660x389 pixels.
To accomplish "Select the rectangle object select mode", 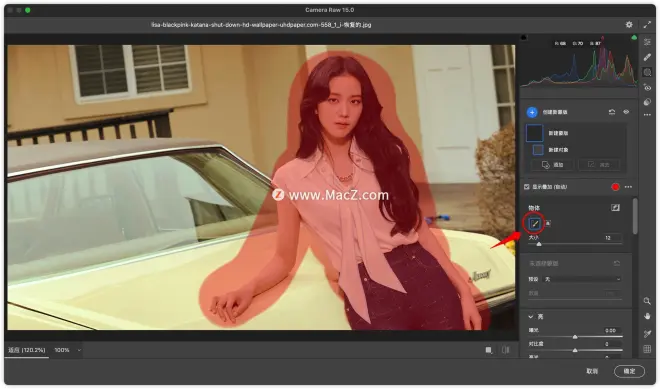I will pyautogui.click(x=548, y=224).
